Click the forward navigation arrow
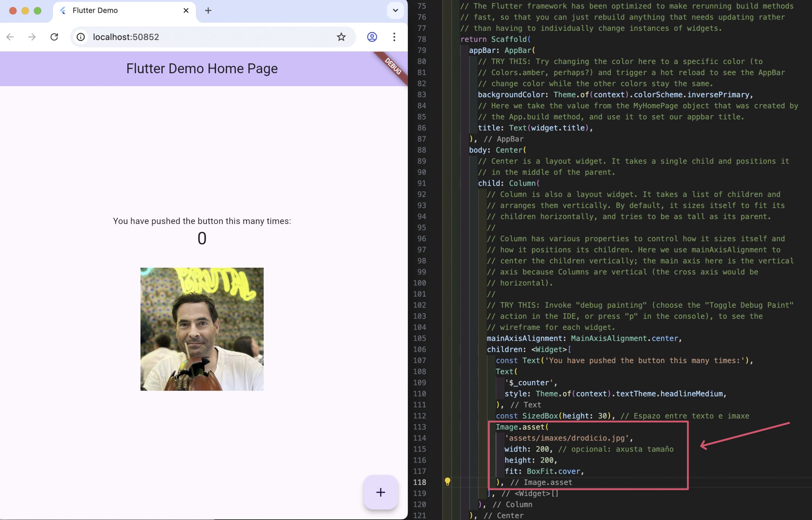The height and width of the screenshot is (520, 812). click(x=32, y=37)
